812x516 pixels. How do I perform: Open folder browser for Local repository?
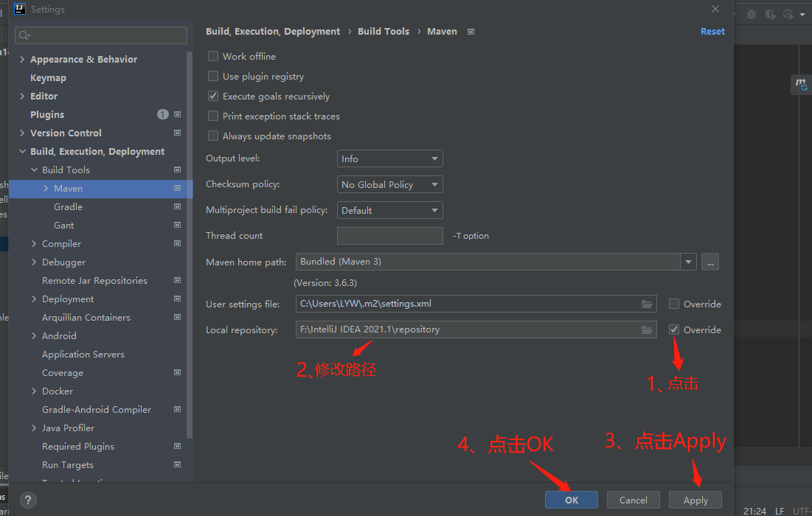coord(647,330)
